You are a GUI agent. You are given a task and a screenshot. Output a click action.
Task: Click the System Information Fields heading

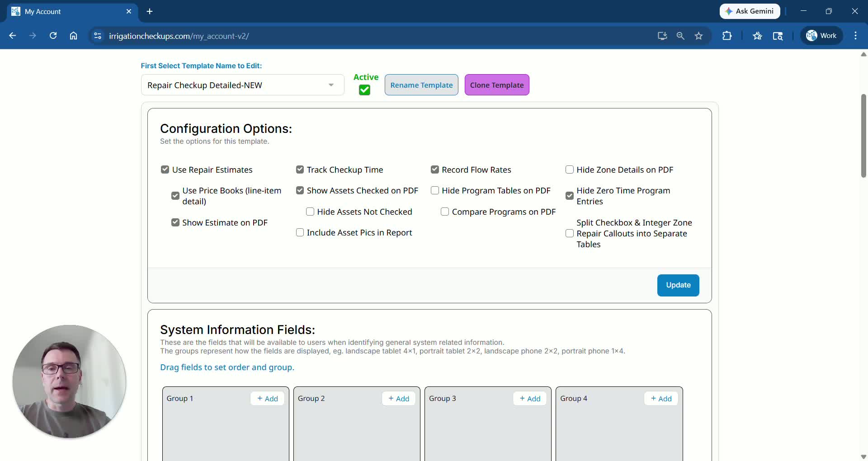237,330
